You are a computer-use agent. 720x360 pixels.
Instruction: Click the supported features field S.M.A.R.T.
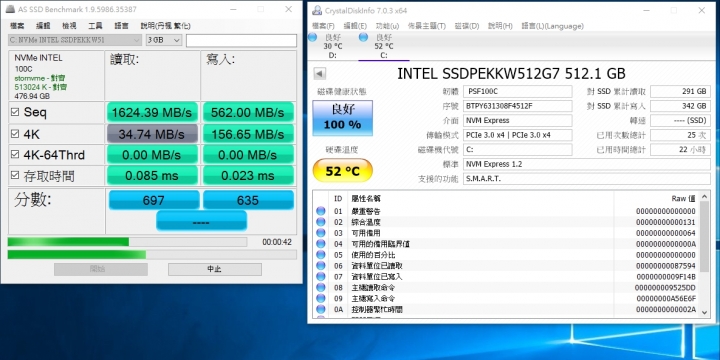586,179
